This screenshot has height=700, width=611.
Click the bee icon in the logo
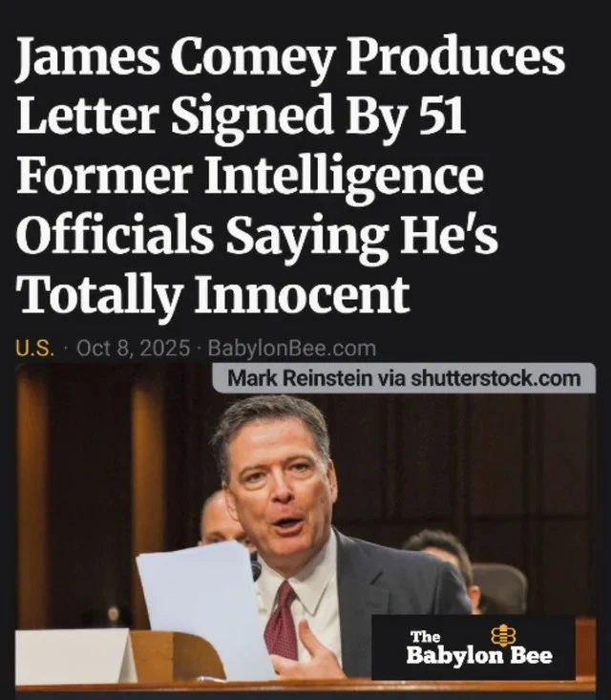(503, 636)
